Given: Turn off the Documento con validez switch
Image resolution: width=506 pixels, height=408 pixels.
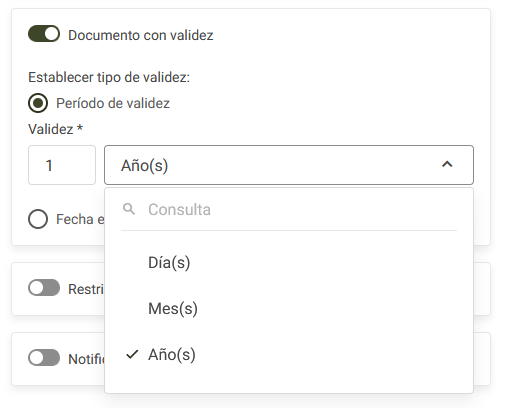Looking at the screenshot, I should (x=44, y=34).
